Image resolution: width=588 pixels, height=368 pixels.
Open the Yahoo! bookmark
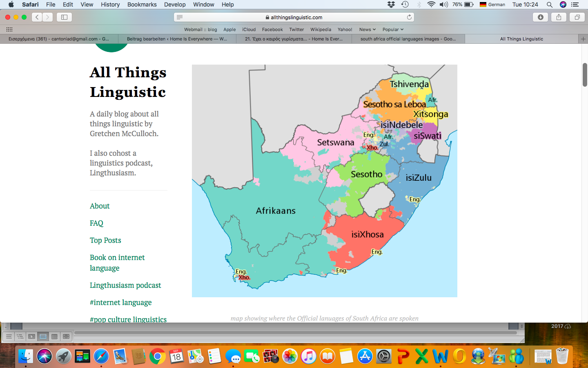(x=345, y=29)
